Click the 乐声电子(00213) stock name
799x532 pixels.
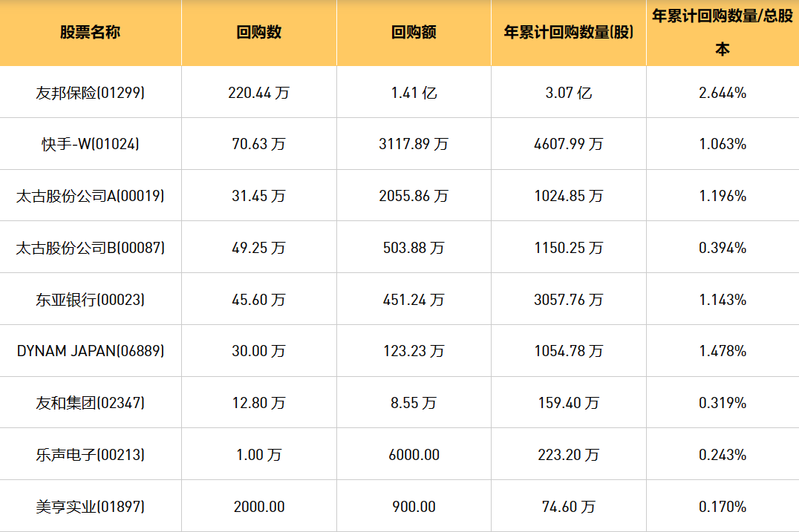[x=90, y=455]
